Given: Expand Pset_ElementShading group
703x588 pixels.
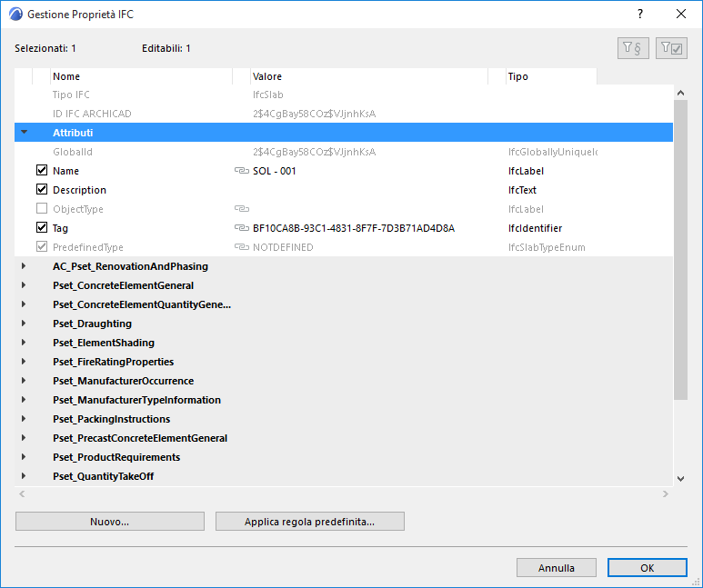Looking at the screenshot, I should point(24,343).
